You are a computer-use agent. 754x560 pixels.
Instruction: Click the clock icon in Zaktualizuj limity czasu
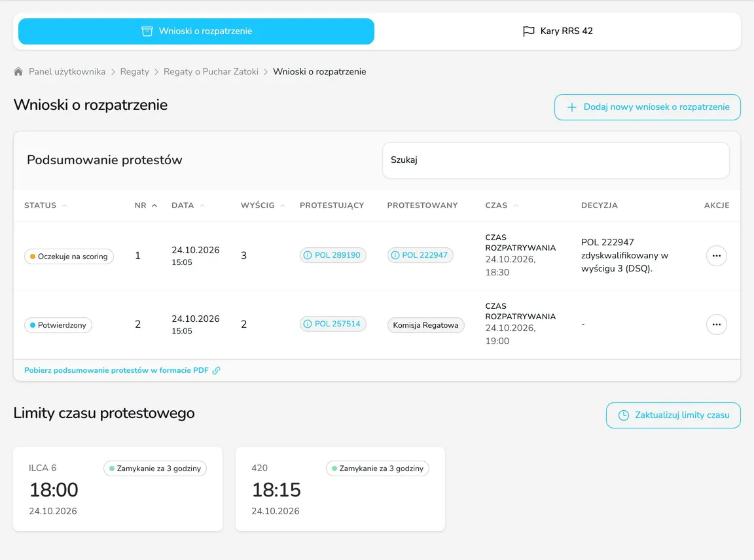click(623, 415)
